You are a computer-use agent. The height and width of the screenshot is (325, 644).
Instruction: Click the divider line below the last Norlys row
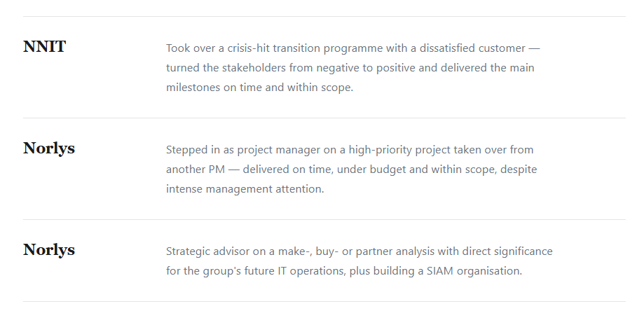coord(324,302)
